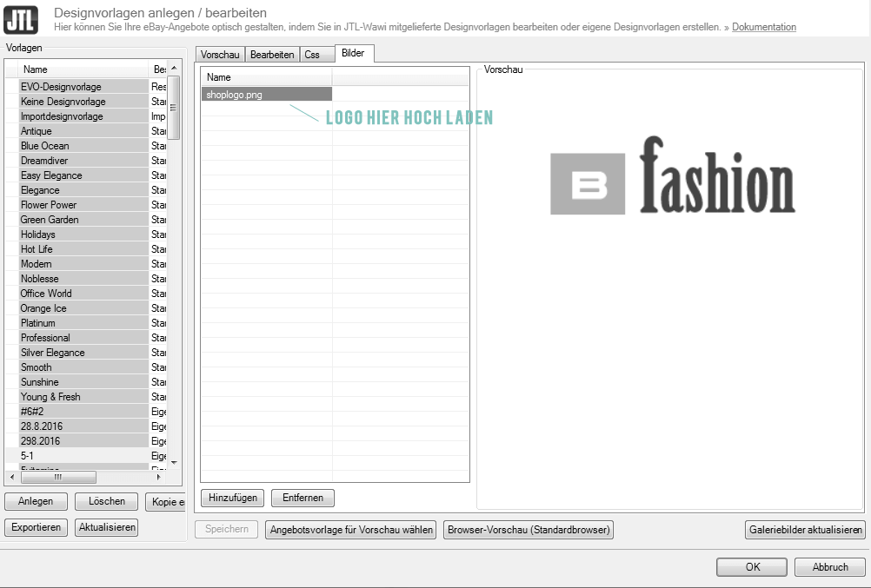Open Browser-Vorschau (Standardbrowser)
Screen dimensions: 871x588
point(529,530)
